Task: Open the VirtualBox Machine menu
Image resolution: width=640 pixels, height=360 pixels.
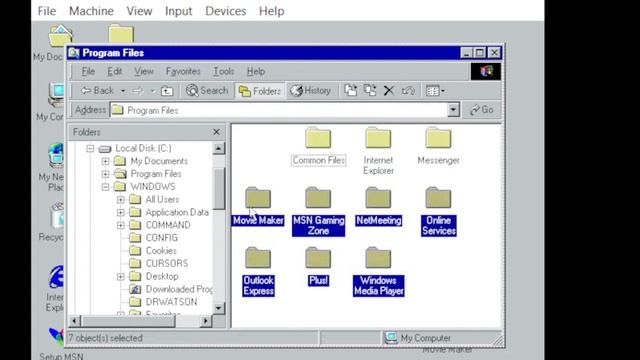Action: pos(91,11)
